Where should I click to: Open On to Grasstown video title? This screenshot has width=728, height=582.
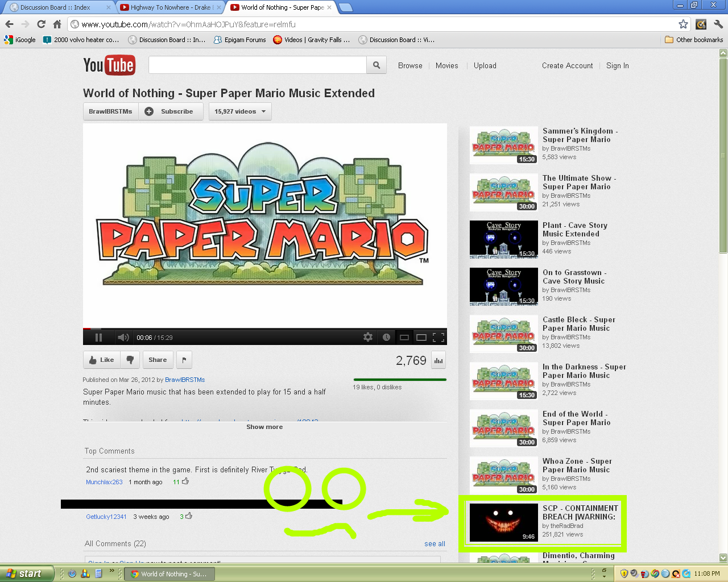click(574, 277)
